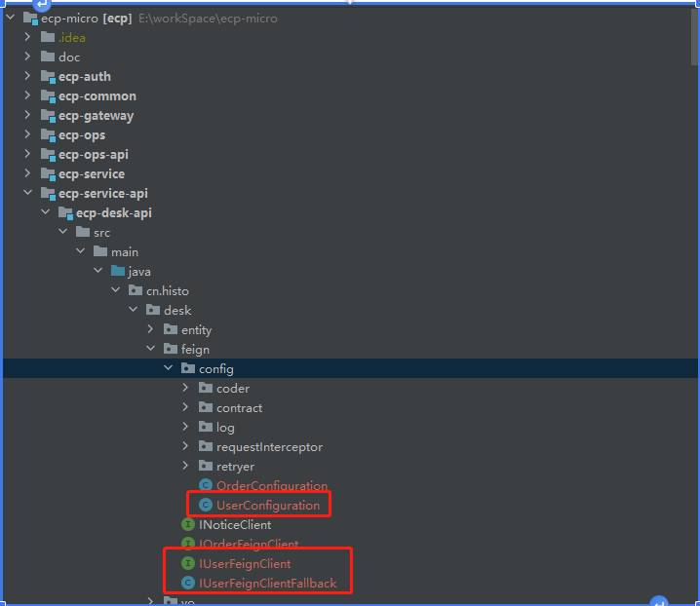Select the OrderConfiguration file name

point(272,485)
